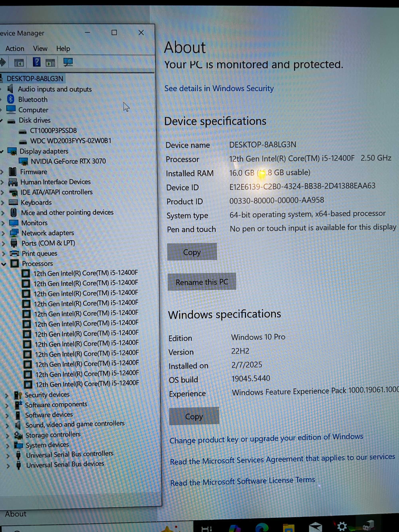
Task: Click the IDE ATA/ATAPI controllers icon
Action: click(14, 192)
